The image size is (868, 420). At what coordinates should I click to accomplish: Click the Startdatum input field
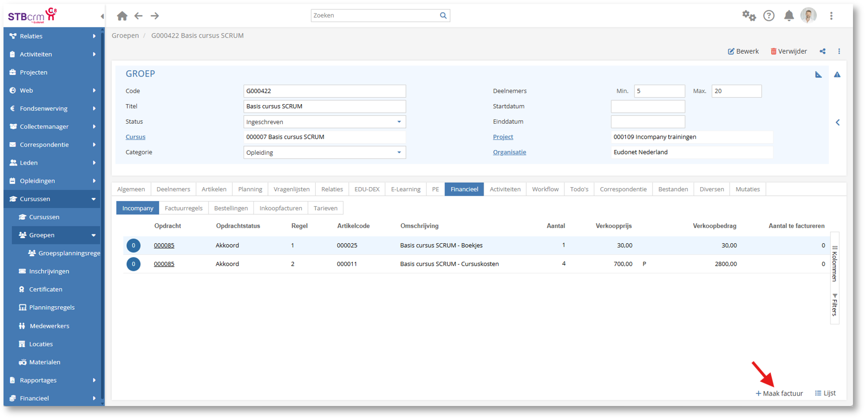click(647, 107)
